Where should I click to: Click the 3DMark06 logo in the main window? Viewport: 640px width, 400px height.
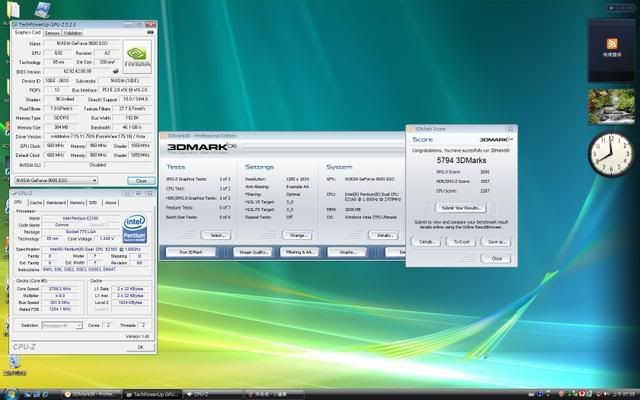tap(201, 147)
